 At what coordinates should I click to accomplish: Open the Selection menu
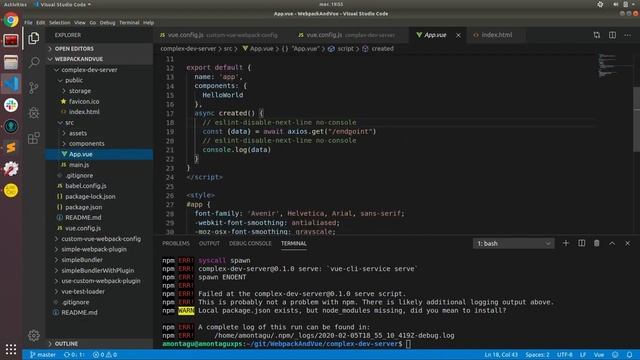coord(60,23)
